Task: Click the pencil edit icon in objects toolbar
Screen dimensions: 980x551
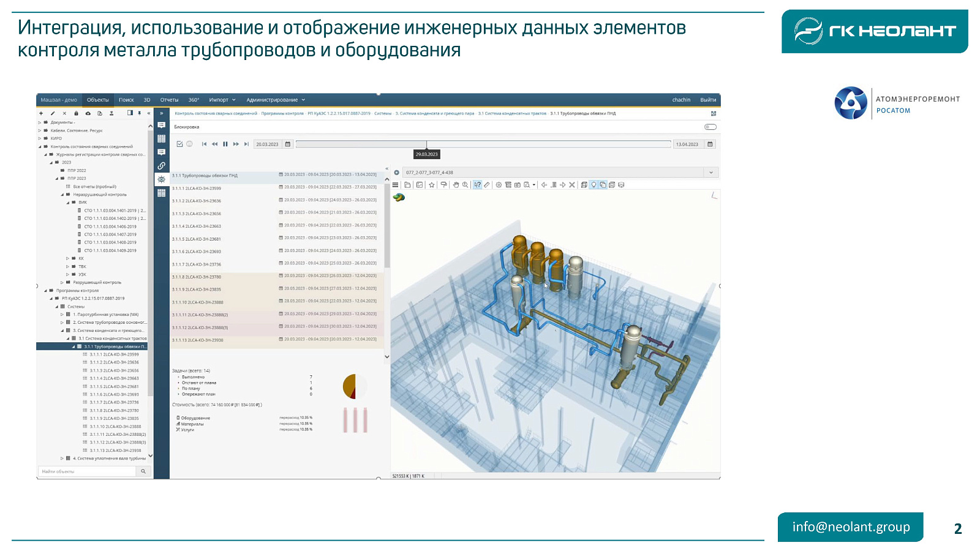Action: (x=53, y=113)
